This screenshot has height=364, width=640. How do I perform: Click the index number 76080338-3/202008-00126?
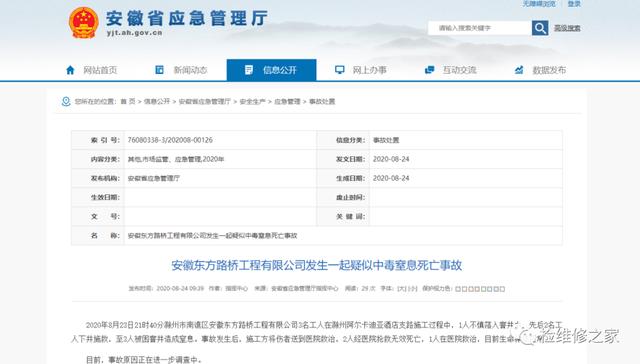pos(170,140)
